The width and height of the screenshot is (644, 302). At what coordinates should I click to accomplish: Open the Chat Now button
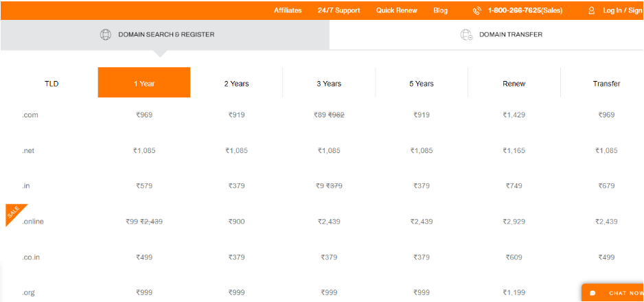click(x=612, y=293)
